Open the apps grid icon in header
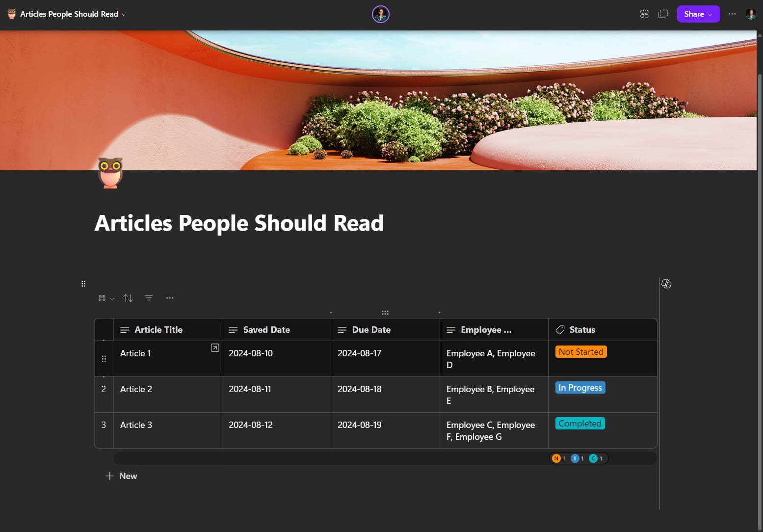Screen dimensions: 763x532 [644, 14]
